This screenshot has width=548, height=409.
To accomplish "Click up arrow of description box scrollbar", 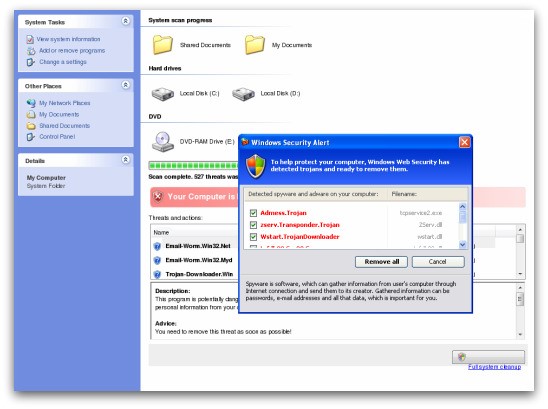I will [520, 288].
